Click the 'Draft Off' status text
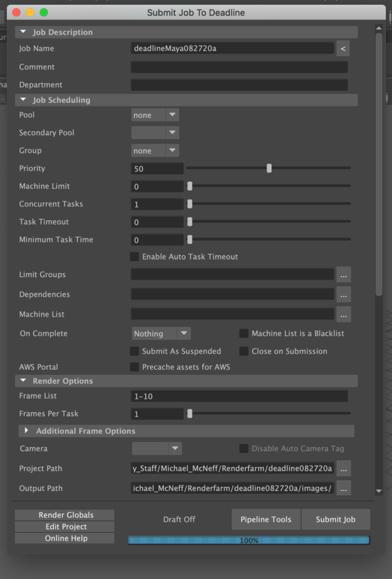The image size is (392, 579). click(179, 520)
